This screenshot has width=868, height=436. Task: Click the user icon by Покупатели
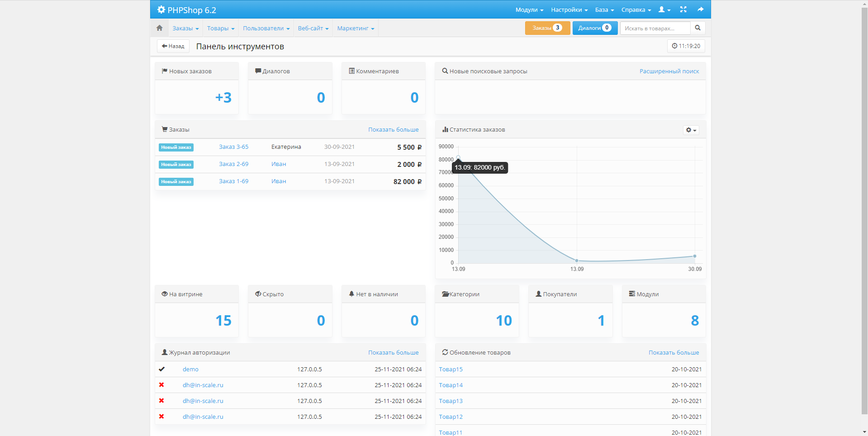(539, 294)
